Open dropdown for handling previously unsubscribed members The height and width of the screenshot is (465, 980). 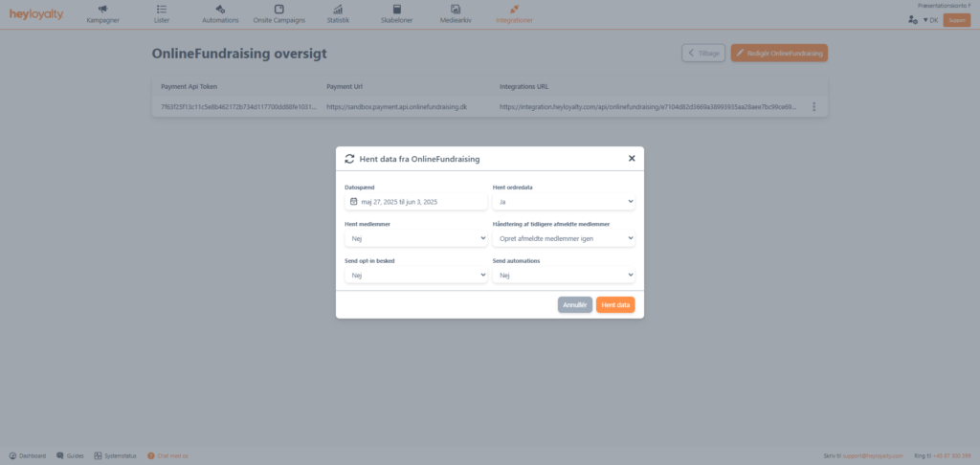tap(563, 238)
